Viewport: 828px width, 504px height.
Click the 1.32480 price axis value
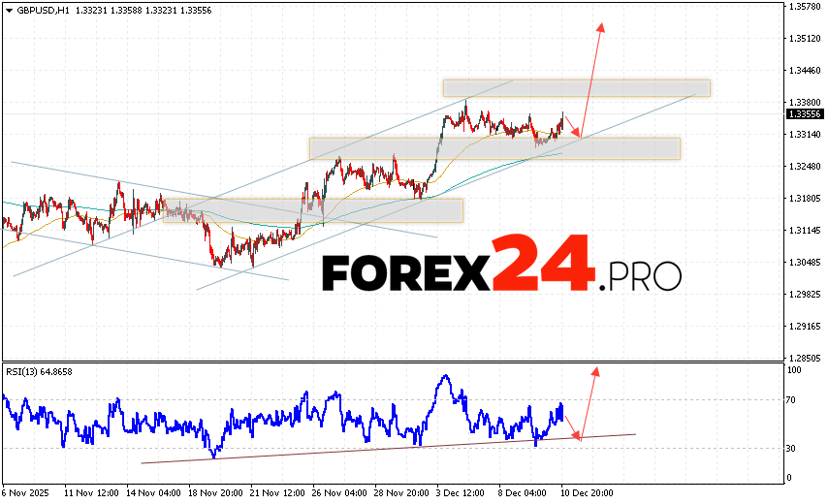pos(806,167)
